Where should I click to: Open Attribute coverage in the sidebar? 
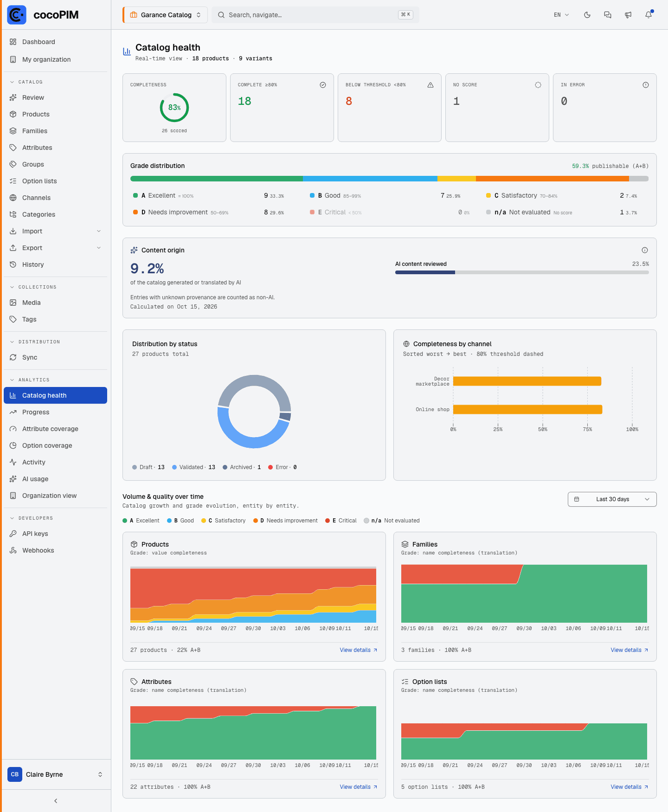[x=55, y=429]
